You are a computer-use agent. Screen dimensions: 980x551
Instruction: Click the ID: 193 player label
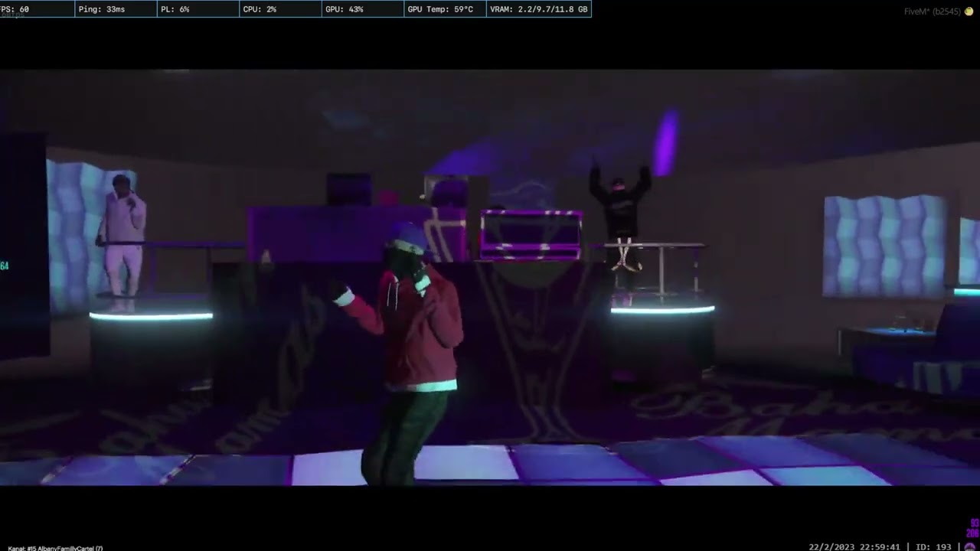(933, 546)
